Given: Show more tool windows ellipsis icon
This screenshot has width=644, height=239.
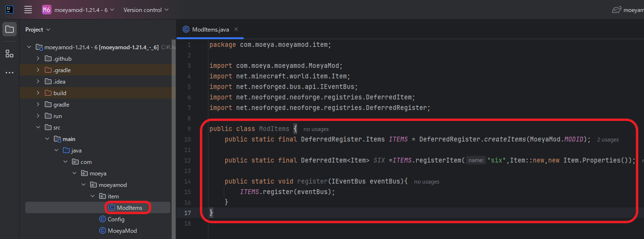Looking at the screenshot, I should tap(10, 73).
